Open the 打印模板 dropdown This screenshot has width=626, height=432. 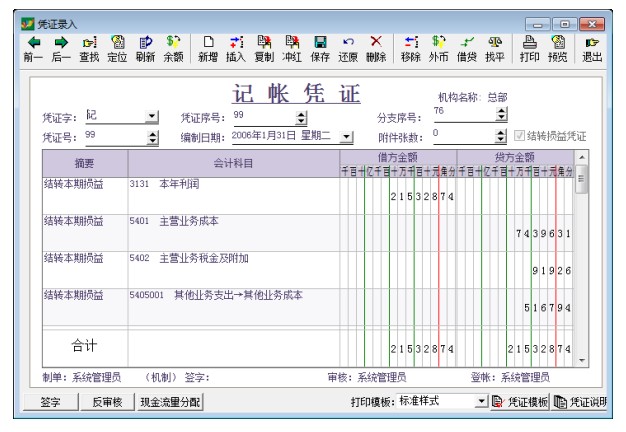click(x=481, y=401)
